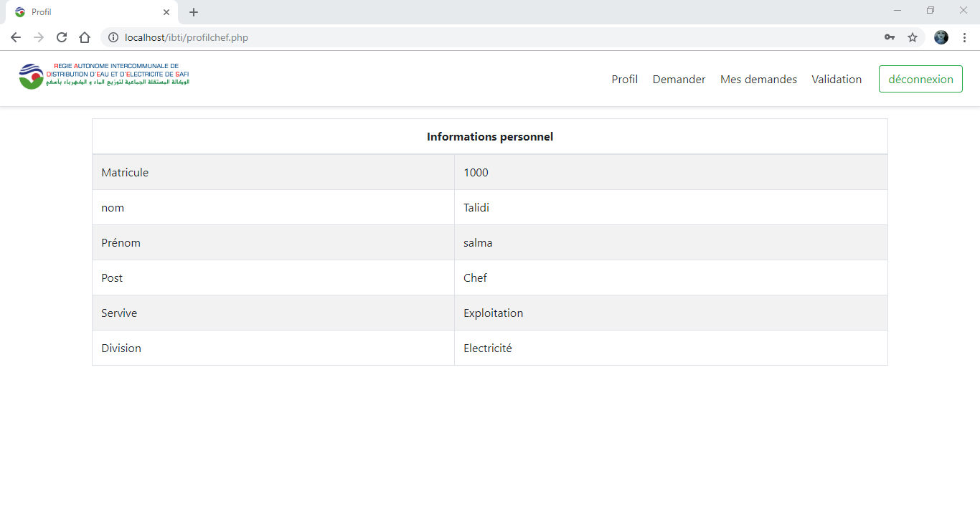This screenshot has width=980, height=522.
Task: Open the browser profile avatar
Action: point(941,37)
